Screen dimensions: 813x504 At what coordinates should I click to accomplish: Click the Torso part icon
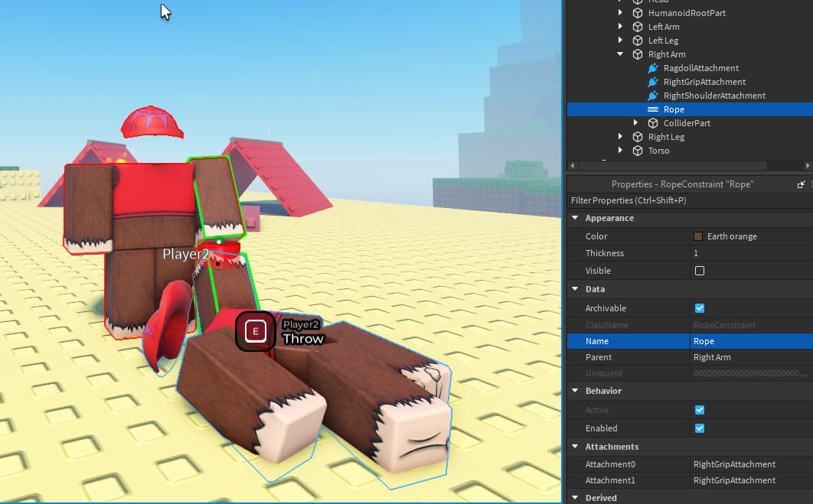(x=638, y=151)
